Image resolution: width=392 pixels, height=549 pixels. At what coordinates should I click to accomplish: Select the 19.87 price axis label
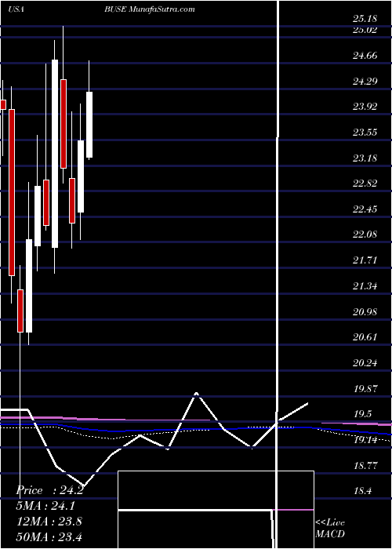(x=365, y=389)
